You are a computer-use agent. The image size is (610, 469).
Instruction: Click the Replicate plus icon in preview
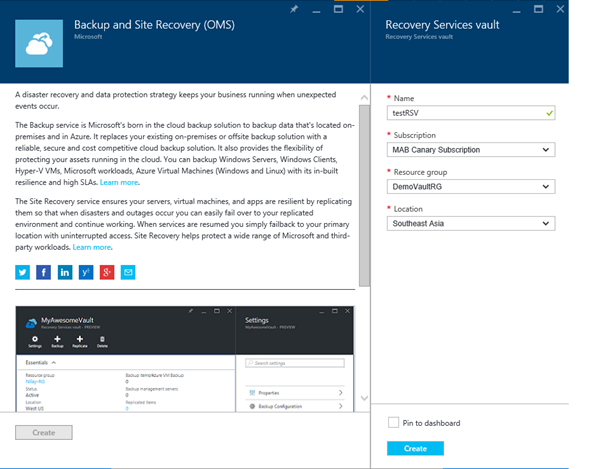pos(80,341)
